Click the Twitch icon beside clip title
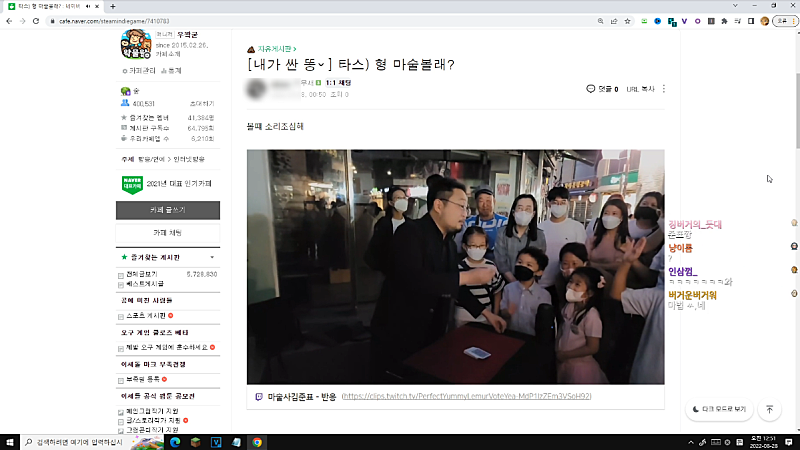Screen dimensions: 800x450 [x=259, y=396]
